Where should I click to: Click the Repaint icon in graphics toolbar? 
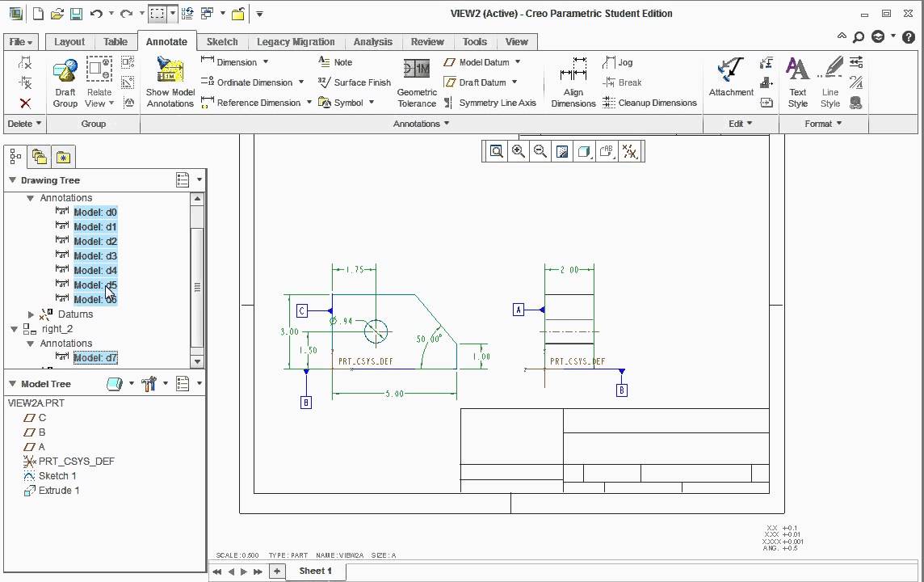(x=562, y=151)
